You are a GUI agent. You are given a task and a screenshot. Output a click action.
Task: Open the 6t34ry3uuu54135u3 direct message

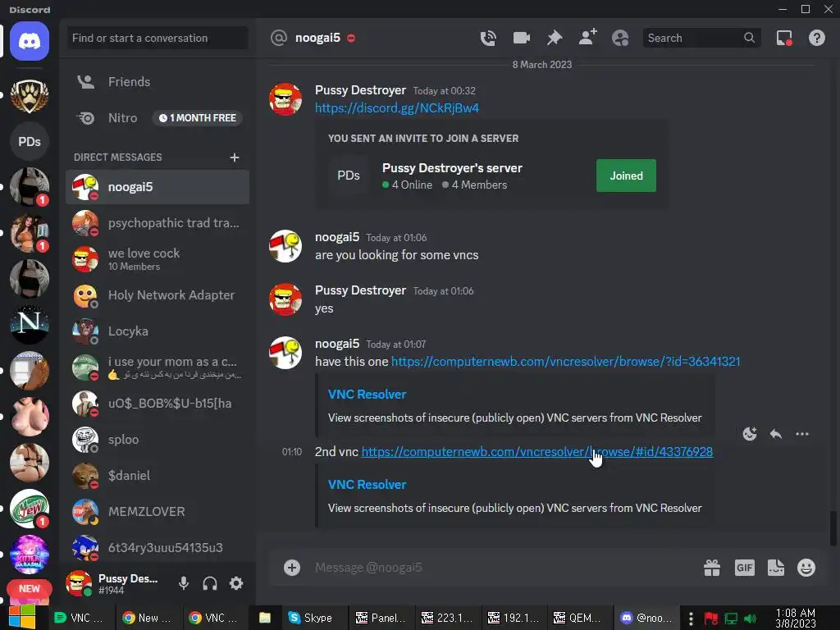[x=157, y=547]
